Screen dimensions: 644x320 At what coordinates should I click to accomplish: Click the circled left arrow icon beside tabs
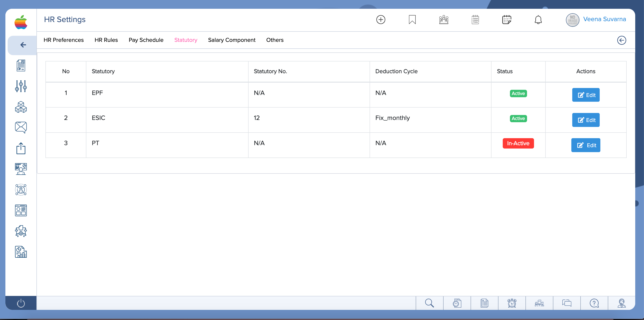(x=622, y=40)
